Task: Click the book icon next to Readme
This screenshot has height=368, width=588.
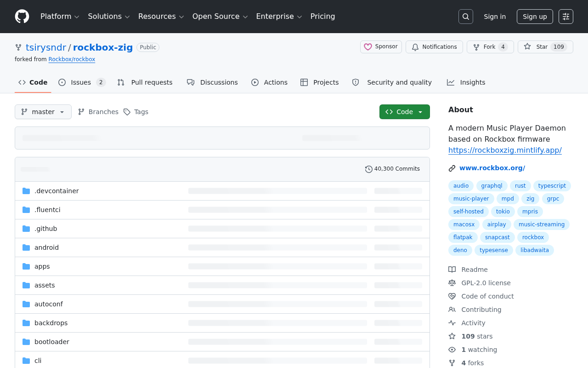Action: pyautogui.click(x=452, y=270)
